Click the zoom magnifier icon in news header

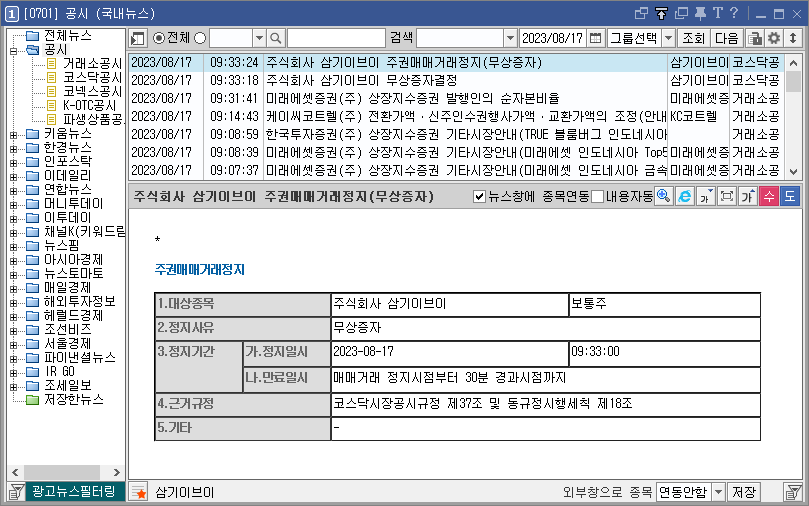click(664, 196)
